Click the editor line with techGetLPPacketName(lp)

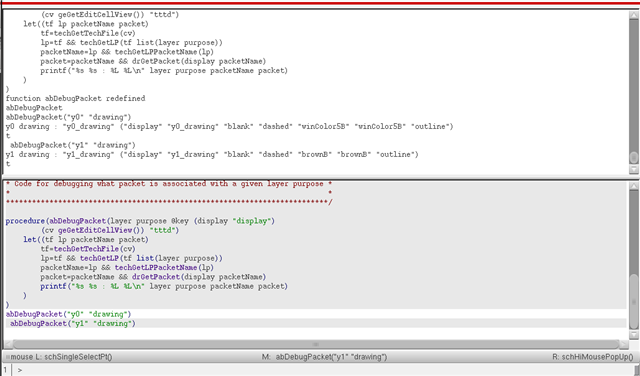click(x=127, y=267)
